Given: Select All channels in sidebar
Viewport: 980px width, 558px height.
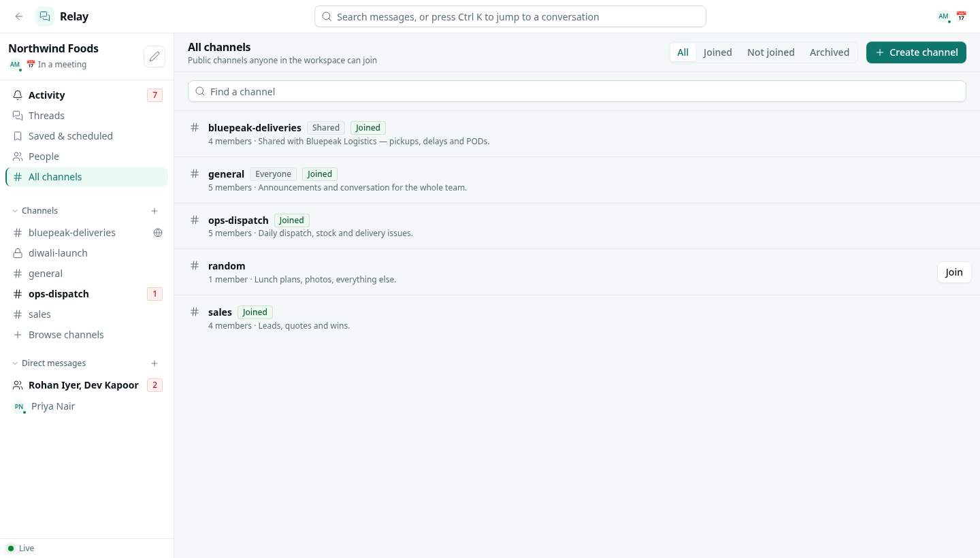Looking at the screenshot, I should [86, 177].
